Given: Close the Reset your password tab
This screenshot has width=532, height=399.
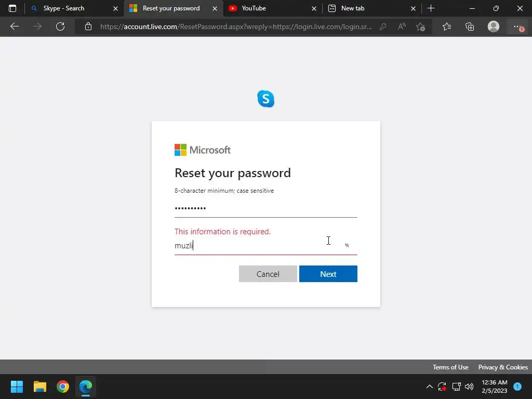Looking at the screenshot, I should point(215,8).
